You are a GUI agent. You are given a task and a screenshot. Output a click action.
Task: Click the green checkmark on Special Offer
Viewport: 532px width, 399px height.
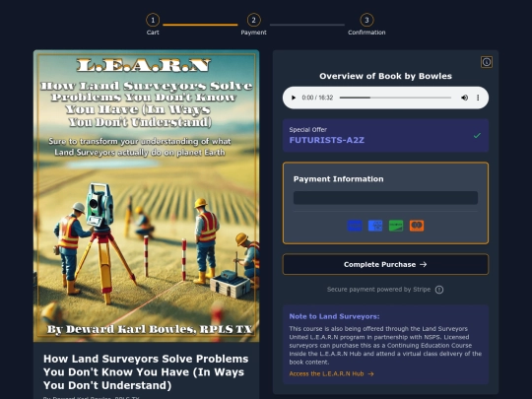click(x=477, y=135)
